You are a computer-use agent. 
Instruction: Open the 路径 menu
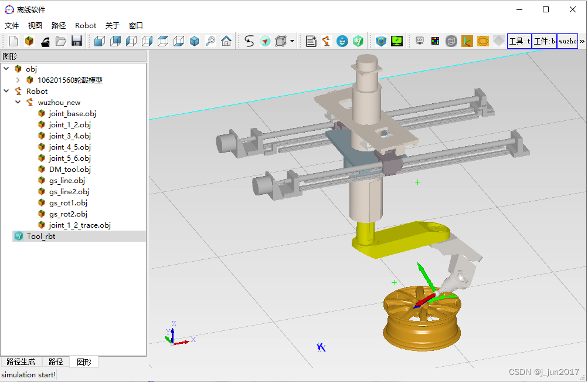pyautogui.click(x=59, y=25)
